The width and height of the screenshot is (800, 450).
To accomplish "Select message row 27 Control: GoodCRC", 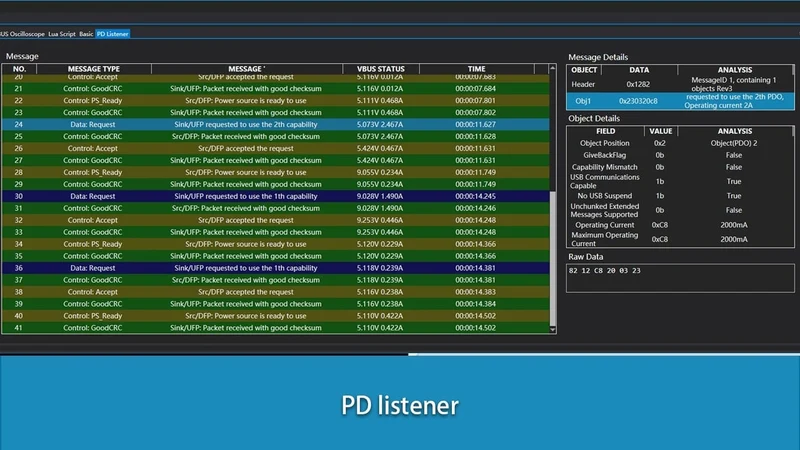I will pyautogui.click(x=276, y=161).
